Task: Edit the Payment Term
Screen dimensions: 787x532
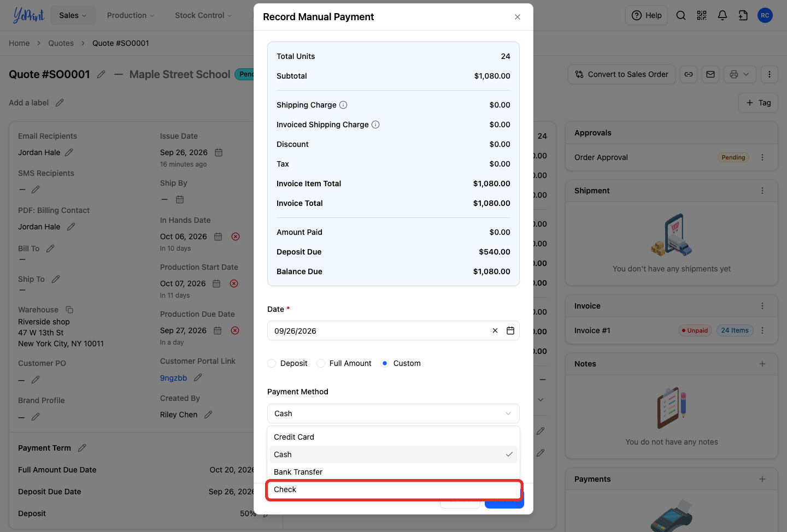Action: (x=82, y=448)
